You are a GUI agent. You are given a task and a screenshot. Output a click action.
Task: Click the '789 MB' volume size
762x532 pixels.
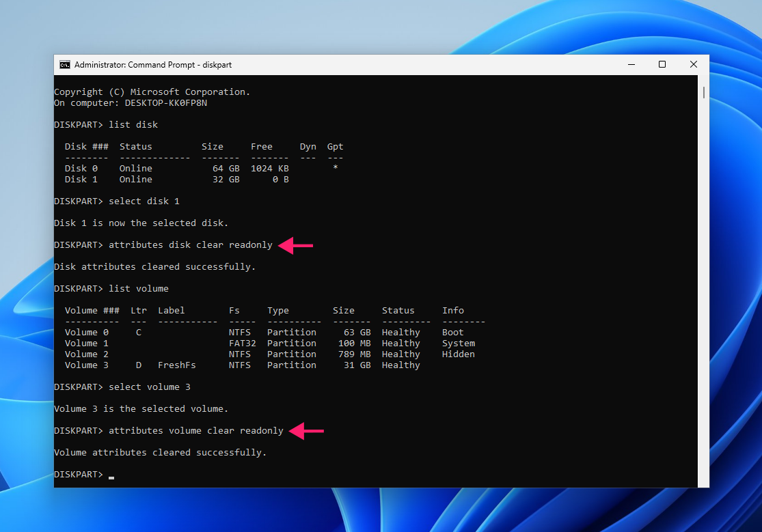(x=354, y=354)
